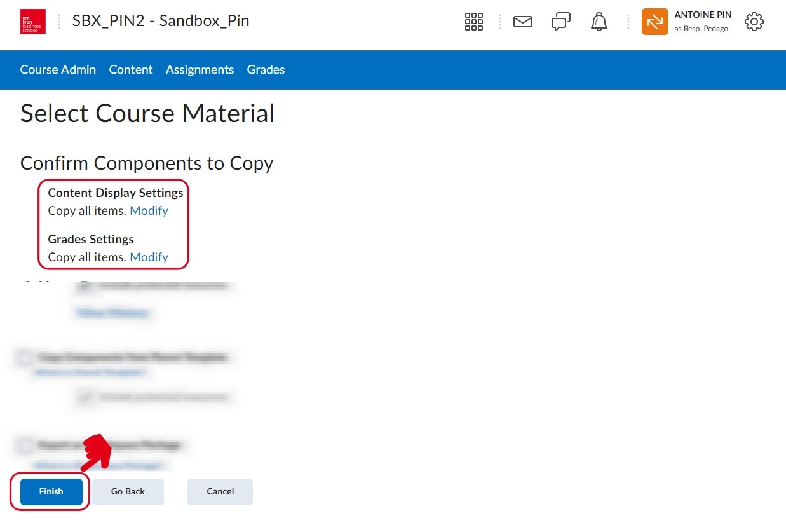
Task: Select blurred Export as Brightspace Package radio
Action: (24, 445)
